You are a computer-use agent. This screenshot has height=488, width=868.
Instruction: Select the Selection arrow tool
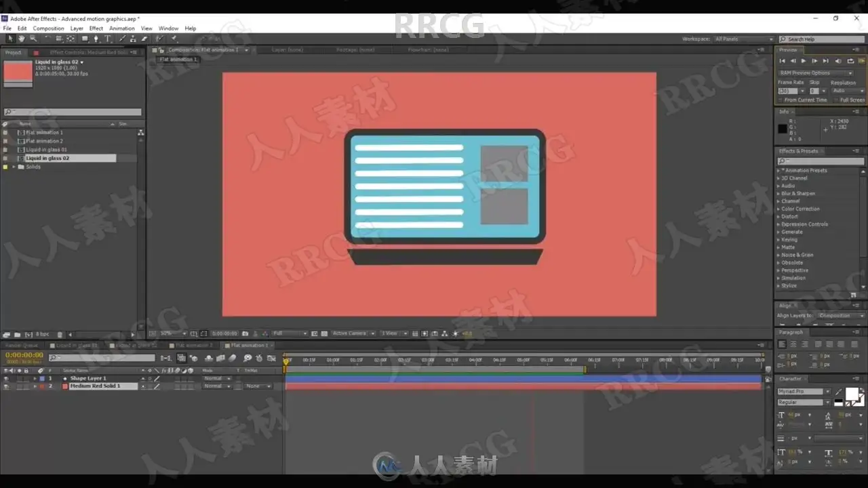9,39
